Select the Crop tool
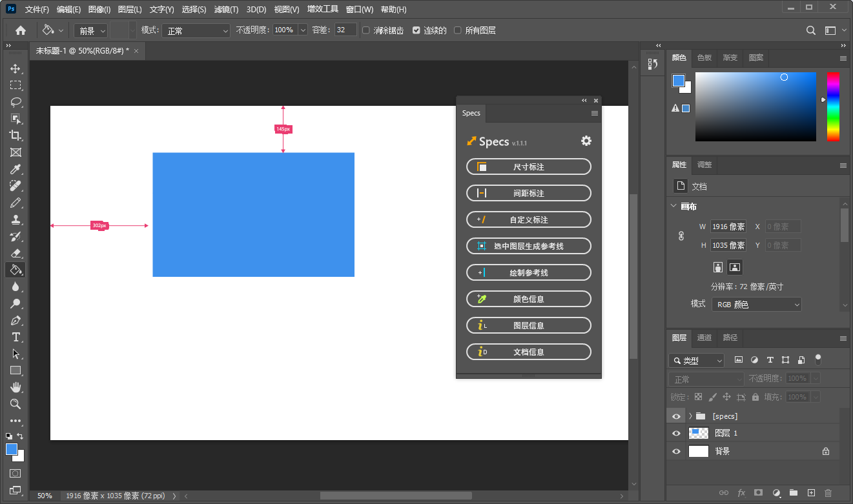 [x=15, y=136]
